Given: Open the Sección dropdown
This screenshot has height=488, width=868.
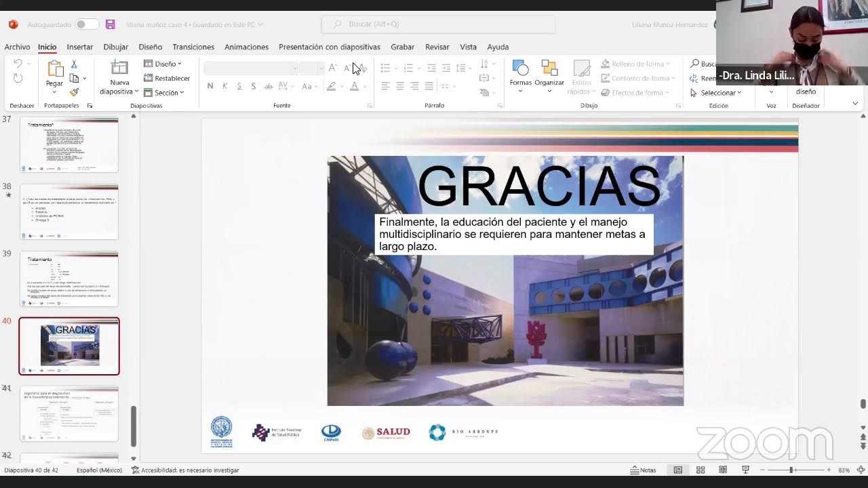Looking at the screenshot, I should [164, 92].
